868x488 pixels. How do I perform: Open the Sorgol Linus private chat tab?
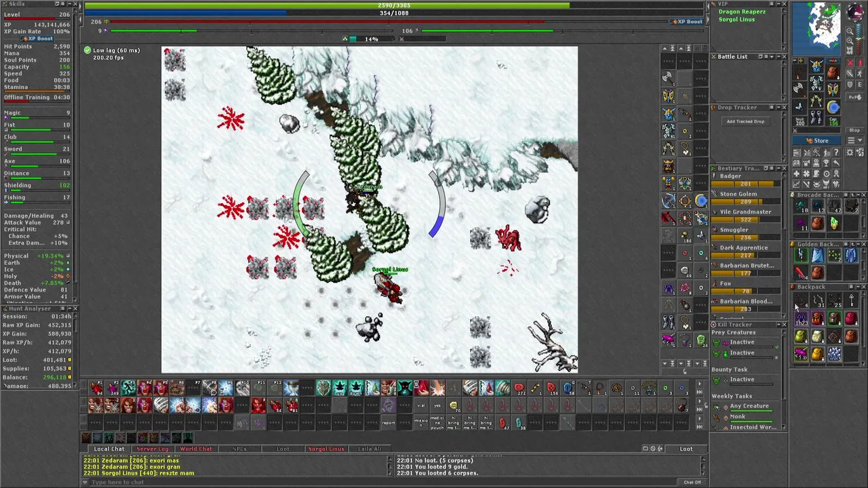(x=326, y=449)
